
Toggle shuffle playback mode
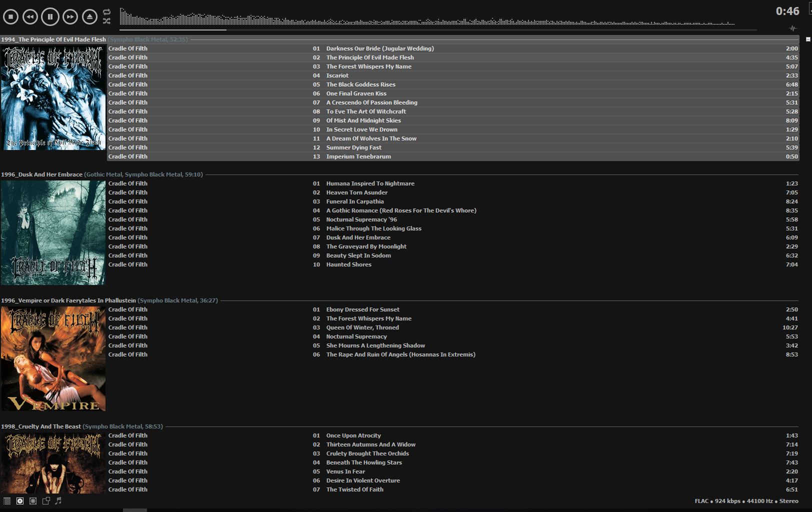pos(106,21)
